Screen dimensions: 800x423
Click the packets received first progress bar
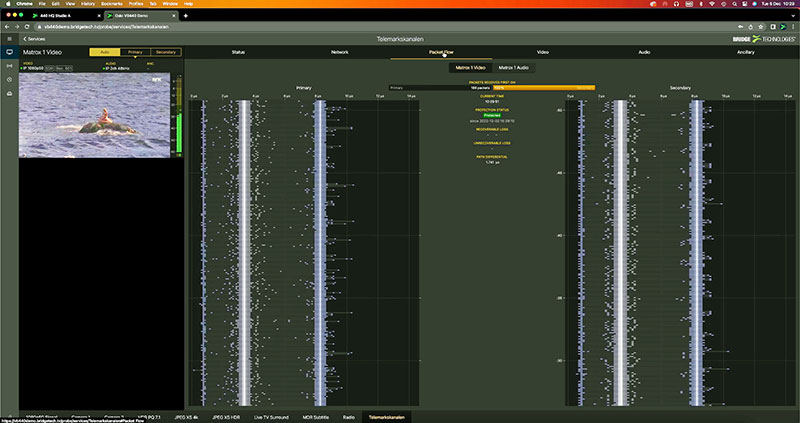point(492,88)
